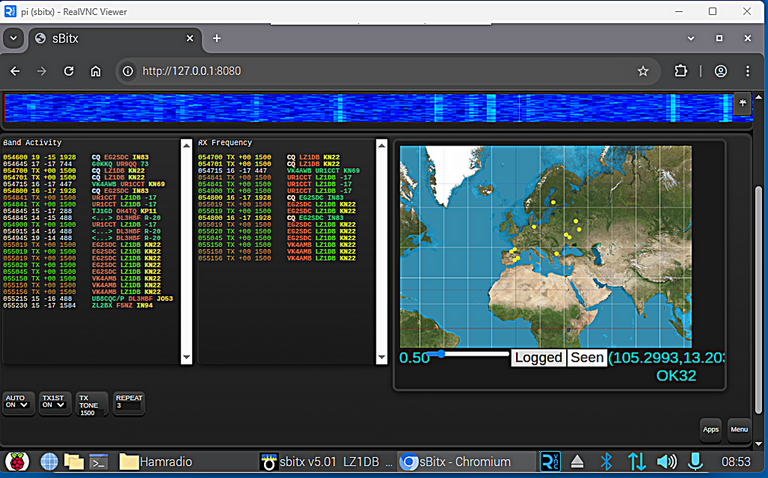Click the Bluetooth icon in system tray
This screenshot has height=478, width=768.
click(x=605, y=462)
